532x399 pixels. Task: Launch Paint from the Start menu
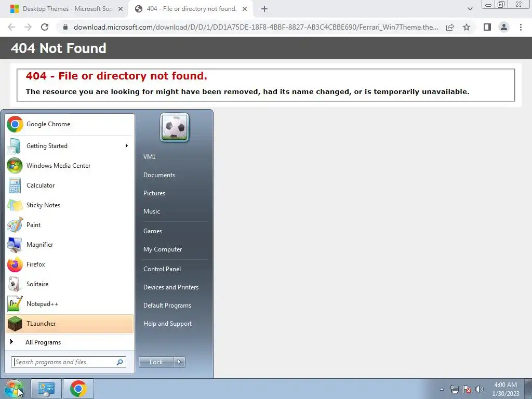tap(70, 224)
